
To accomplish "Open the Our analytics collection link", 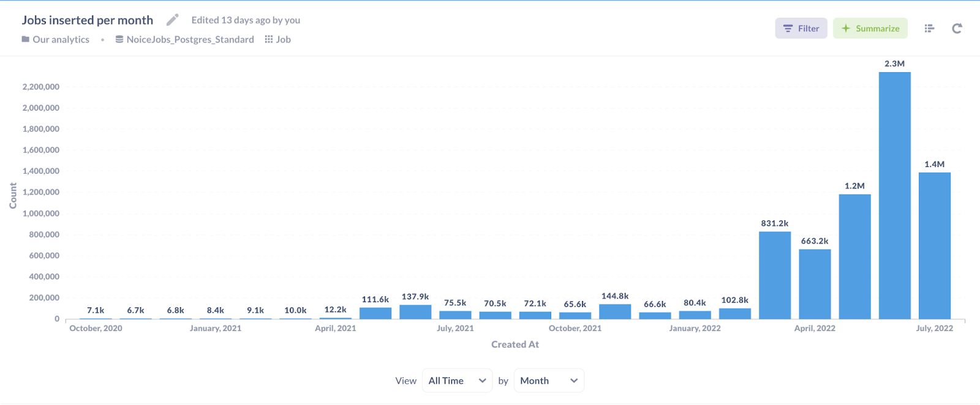I will tap(61, 39).
